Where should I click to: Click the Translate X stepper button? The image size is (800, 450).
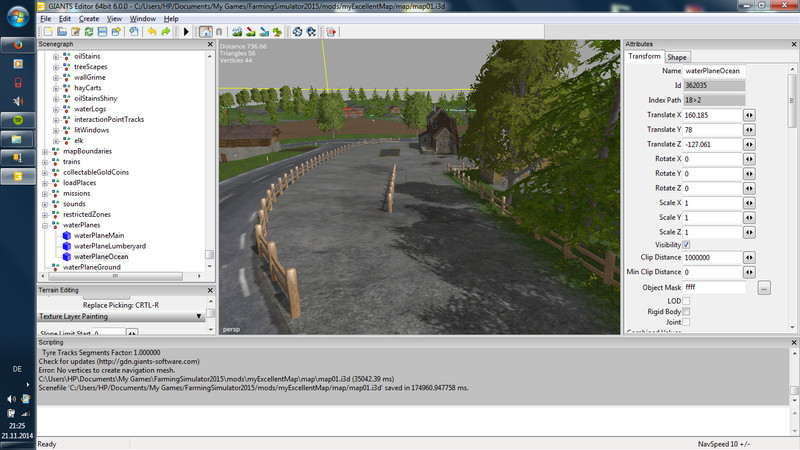(749, 115)
